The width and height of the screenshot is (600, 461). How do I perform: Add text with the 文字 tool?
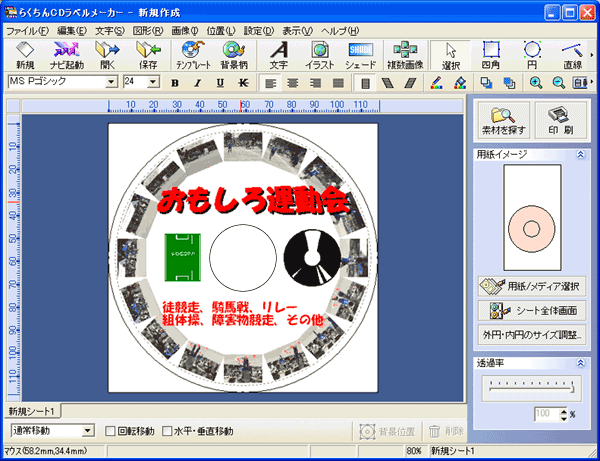point(279,54)
